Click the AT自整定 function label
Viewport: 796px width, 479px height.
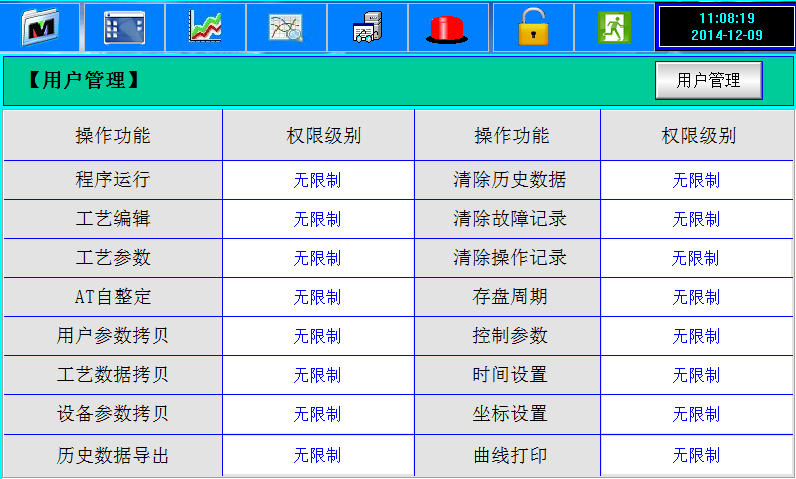[113, 297]
